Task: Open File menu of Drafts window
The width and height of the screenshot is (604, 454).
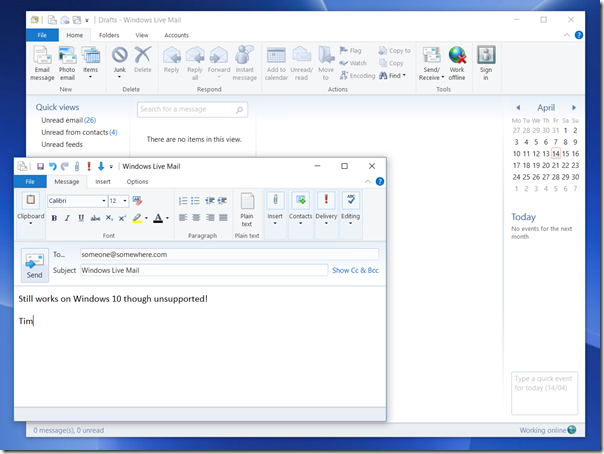Action: pyautogui.click(x=42, y=35)
